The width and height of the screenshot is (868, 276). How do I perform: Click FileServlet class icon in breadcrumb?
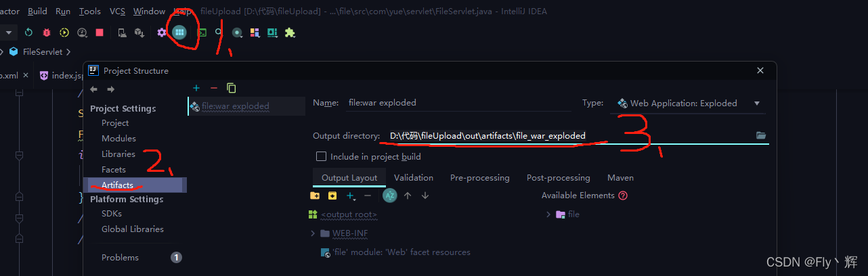[14, 51]
